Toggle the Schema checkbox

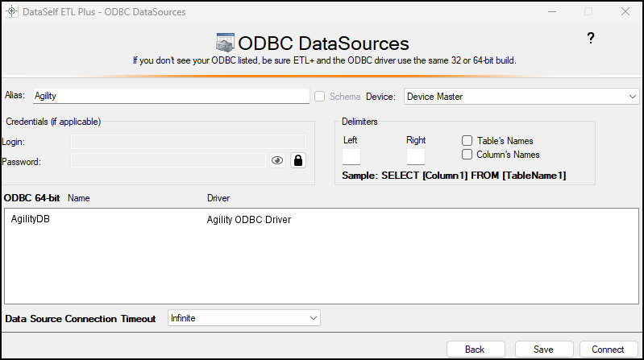(x=320, y=97)
